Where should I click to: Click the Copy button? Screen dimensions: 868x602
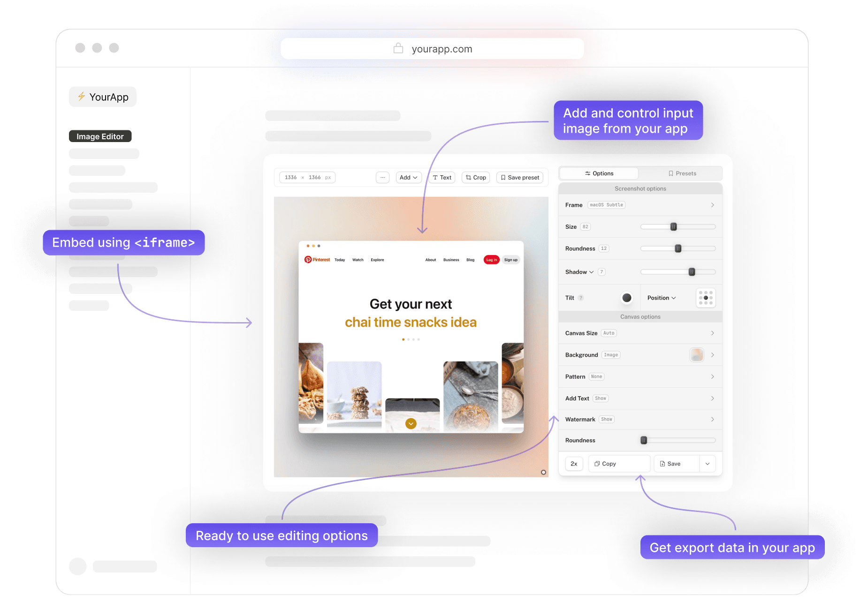[x=619, y=464]
